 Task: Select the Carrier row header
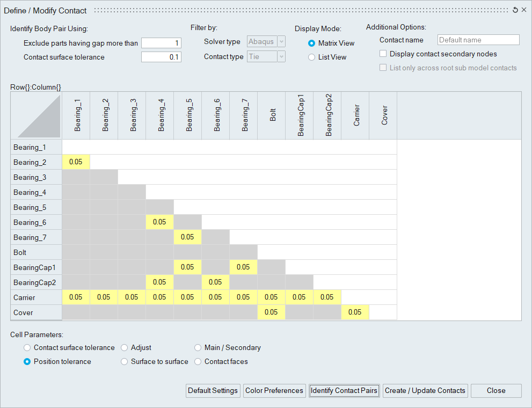coord(36,297)
